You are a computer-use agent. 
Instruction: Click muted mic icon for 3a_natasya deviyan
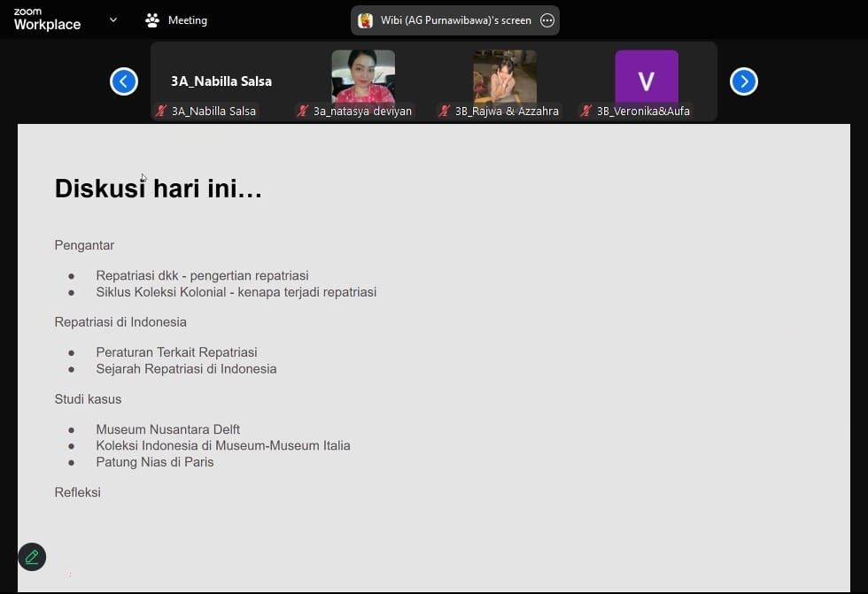303,112
